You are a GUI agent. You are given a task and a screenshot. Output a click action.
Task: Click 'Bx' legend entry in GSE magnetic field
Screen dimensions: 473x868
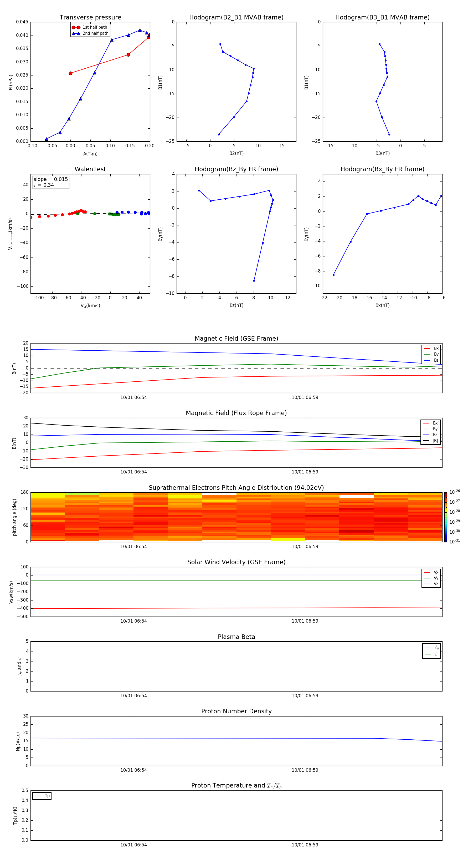(431, 349)
